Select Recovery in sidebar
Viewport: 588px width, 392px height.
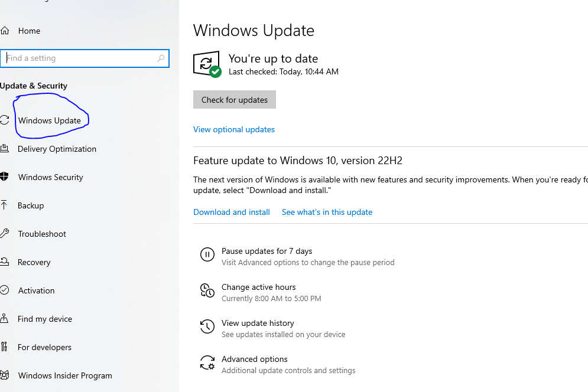point(34,262)
